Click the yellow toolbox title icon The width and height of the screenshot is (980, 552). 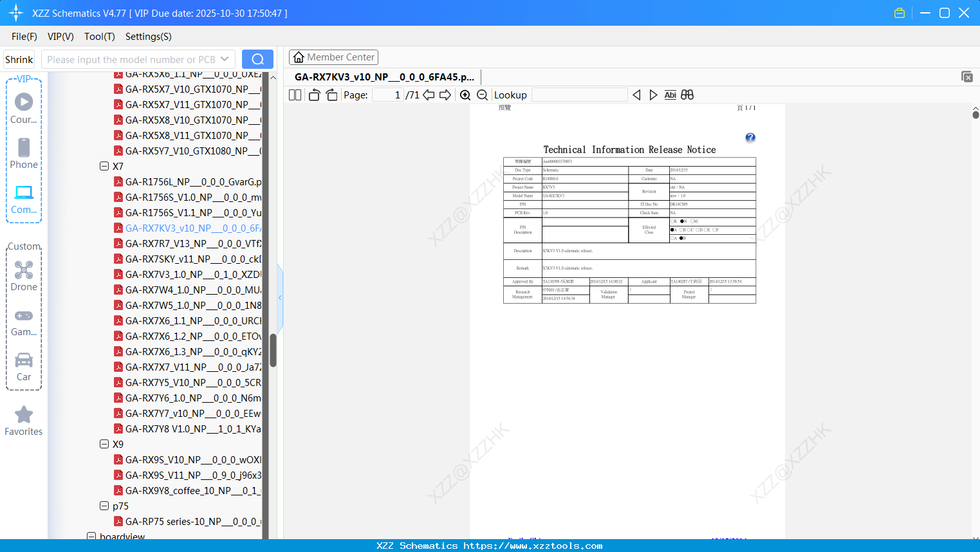[x=900, y=13]
